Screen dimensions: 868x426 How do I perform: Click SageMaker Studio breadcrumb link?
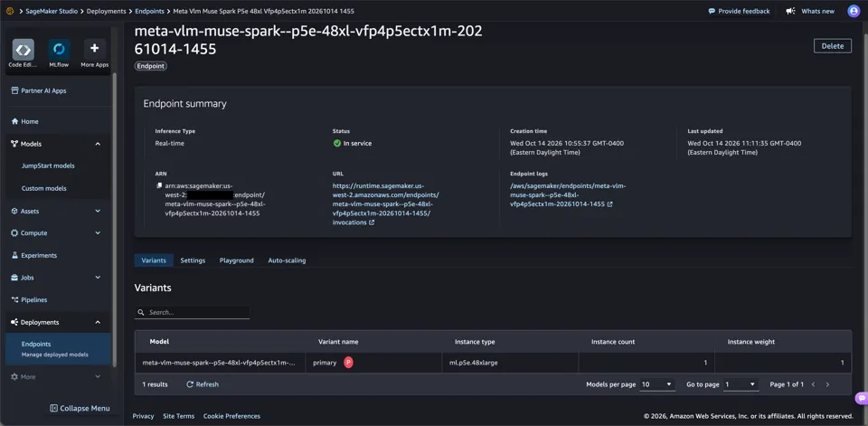pos(53,11)
